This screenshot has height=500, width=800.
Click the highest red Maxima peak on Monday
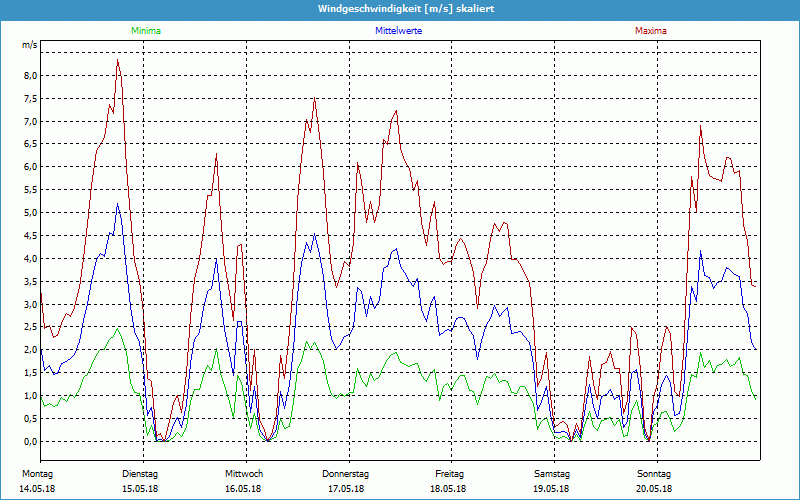[118, 60]
